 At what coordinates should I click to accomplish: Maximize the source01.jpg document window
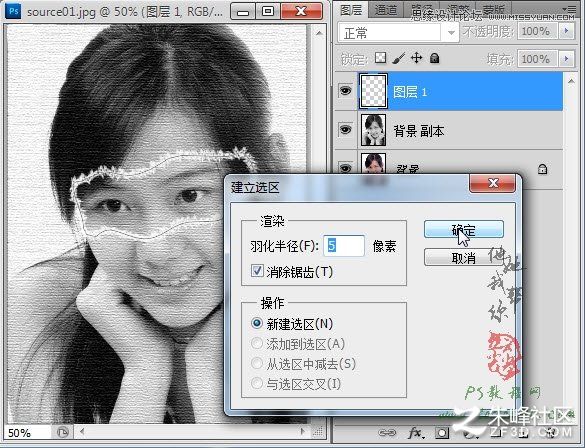tap(268, 11)
